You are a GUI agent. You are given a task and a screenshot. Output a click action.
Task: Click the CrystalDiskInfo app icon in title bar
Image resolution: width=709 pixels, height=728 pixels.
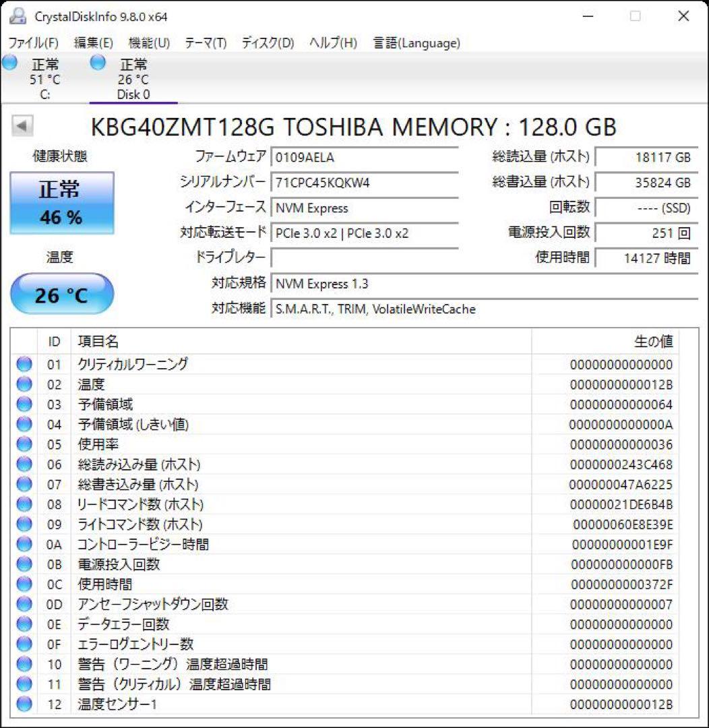pos(18,16)
